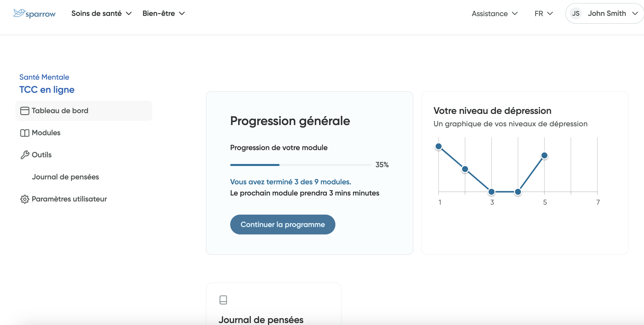Click the wrench icon next to Outils
Viewport: 644px width, 325px height.
coord(25,155)
